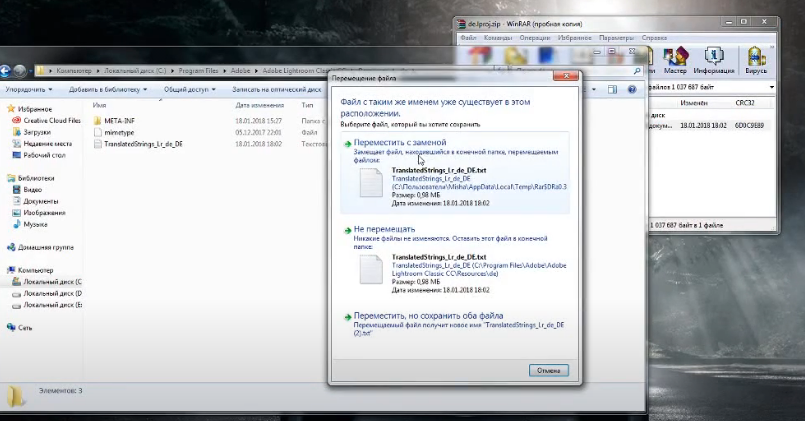805x421 pixels.
Task: Click Записать на оптический диск button
Action: [277, 89]
